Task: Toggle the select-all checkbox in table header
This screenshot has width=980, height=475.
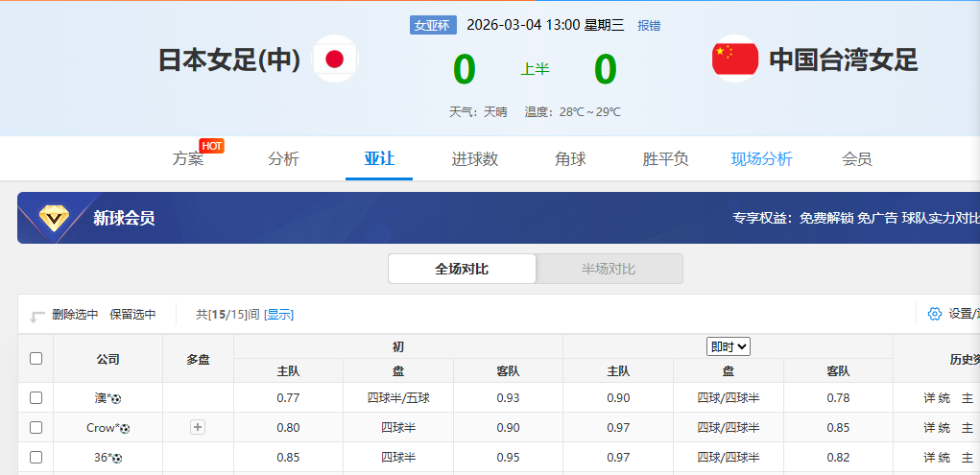Action: pos(36,358)
